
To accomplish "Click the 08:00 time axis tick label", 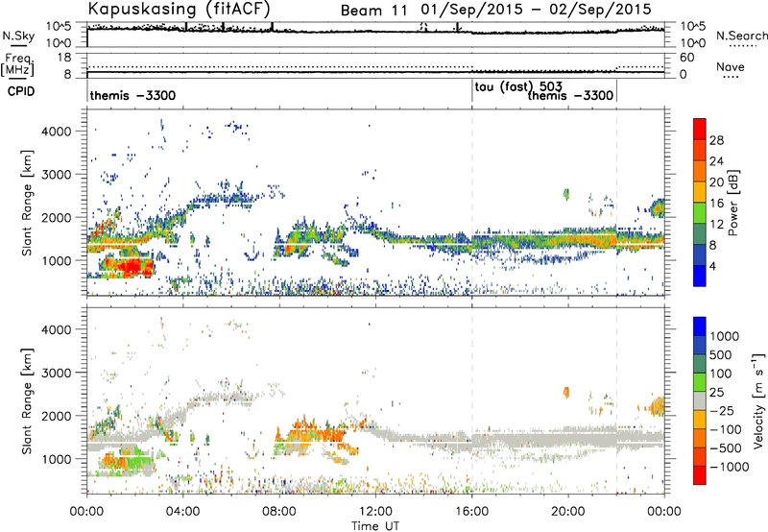I will pos(279,512).
